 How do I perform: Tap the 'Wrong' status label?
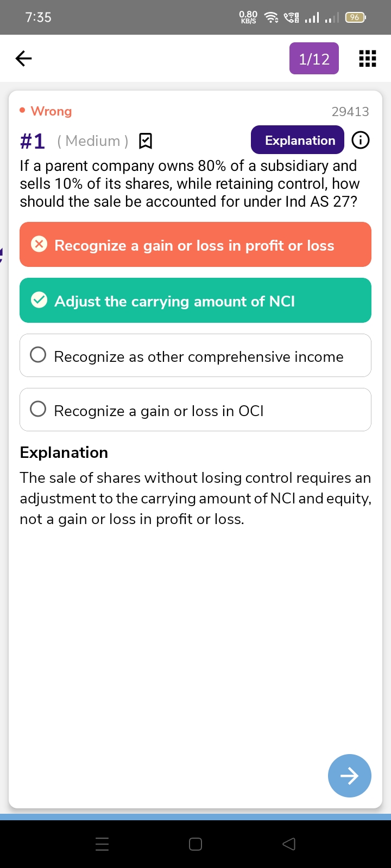(x=51, y=111)
